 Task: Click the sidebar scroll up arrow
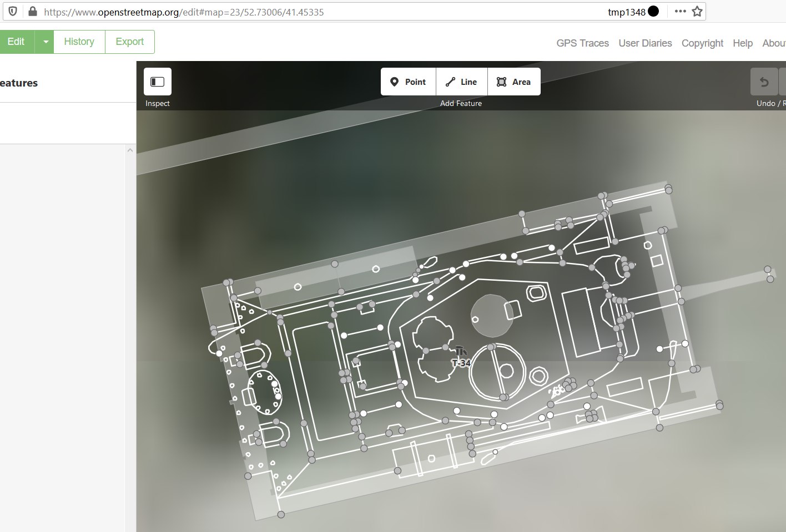[x=130, y=150]
